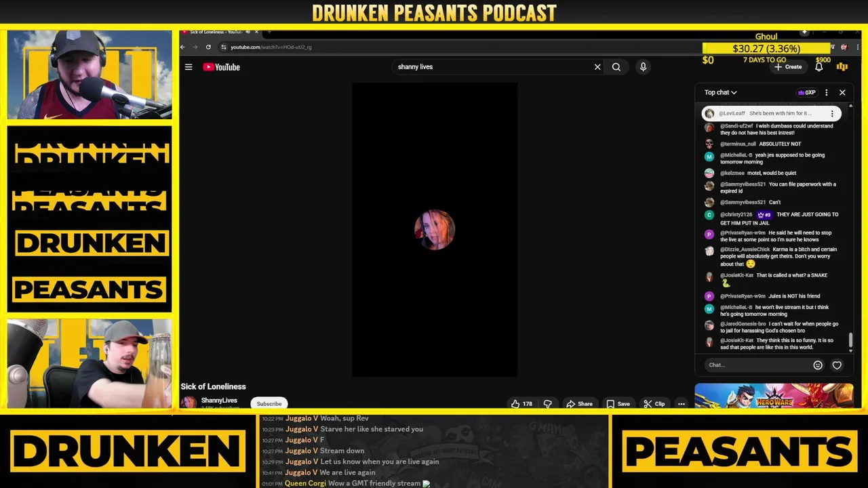Open options on the pinned @LeviLeaff message
868x488 pixels.
[832, 114]
